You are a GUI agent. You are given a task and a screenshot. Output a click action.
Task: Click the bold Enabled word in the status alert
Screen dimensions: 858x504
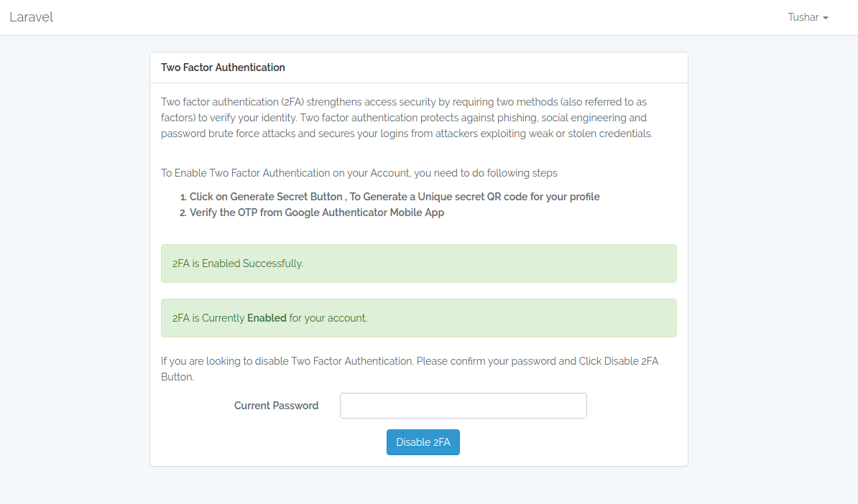point(265,317)
